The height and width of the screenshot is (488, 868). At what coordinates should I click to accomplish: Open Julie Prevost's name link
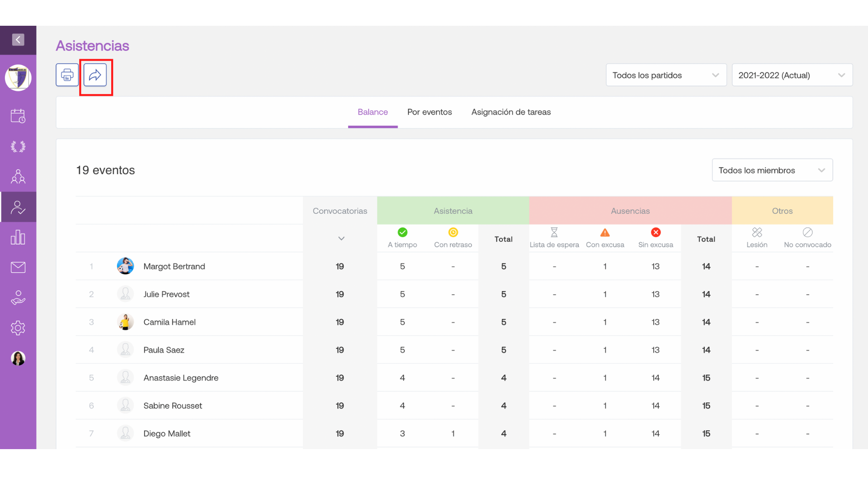[166, 294]
